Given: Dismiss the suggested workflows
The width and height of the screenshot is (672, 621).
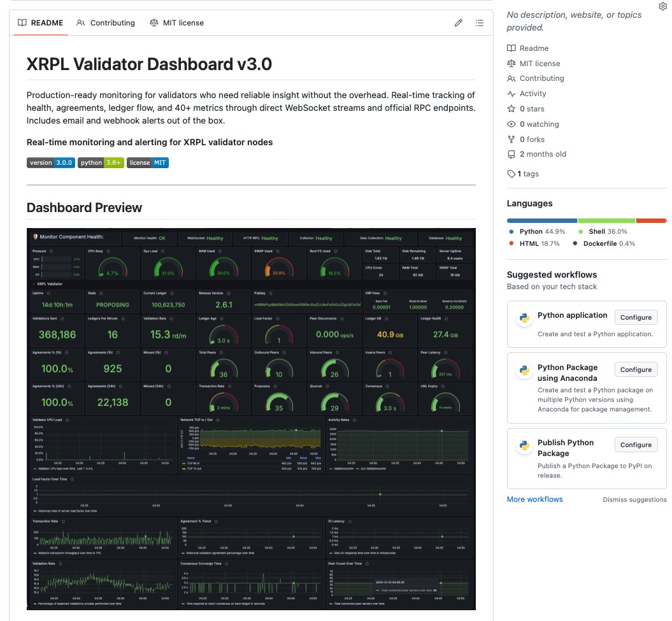Looking at the screenshot, I should 634,500.
